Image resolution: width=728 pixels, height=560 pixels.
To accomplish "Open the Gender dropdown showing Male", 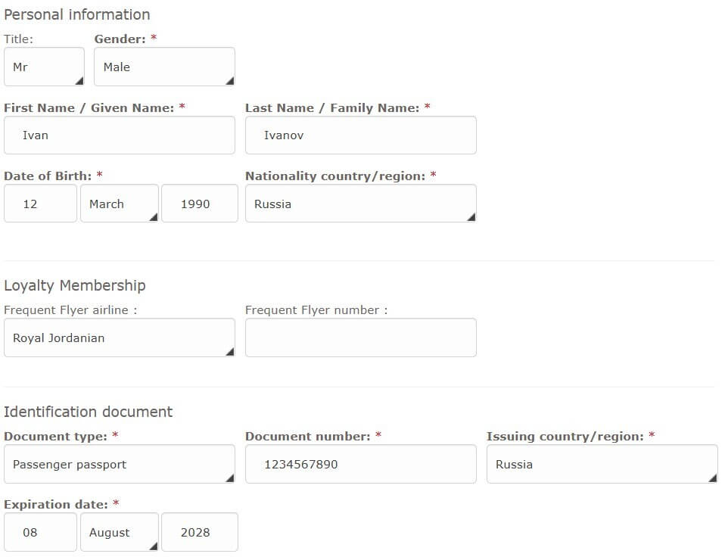I will [164, 67].
